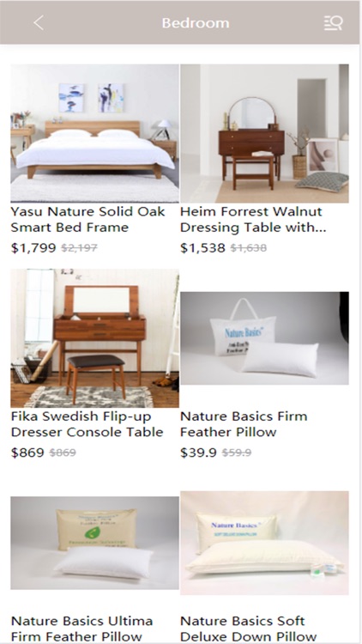362x644 pixels.
Task: Select the $1,799 bed frame price
Action: (x=33, y=247)
